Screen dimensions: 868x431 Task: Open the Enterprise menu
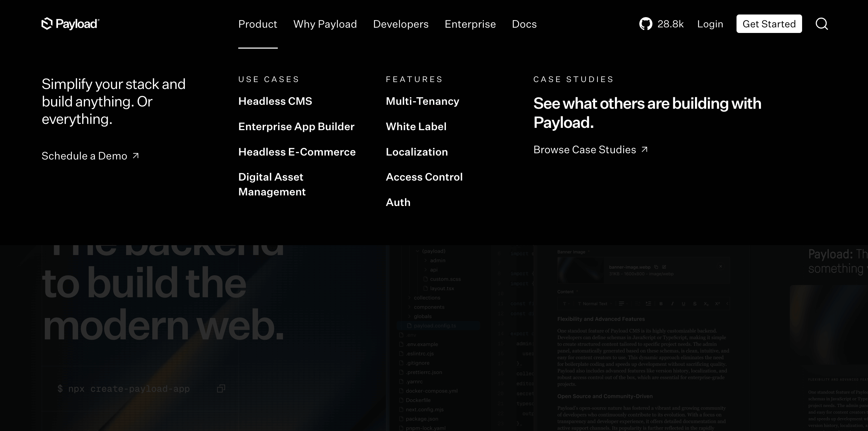pos(470,24)
